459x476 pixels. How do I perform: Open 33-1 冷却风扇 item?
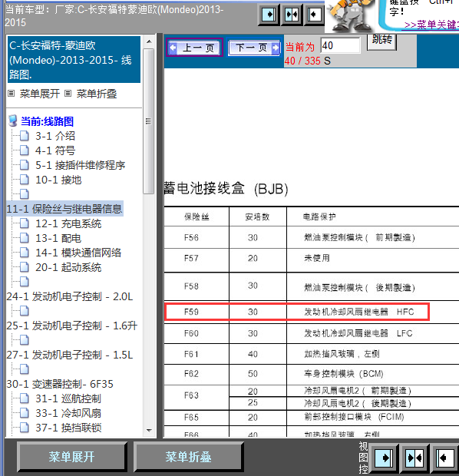click(68, 413)
